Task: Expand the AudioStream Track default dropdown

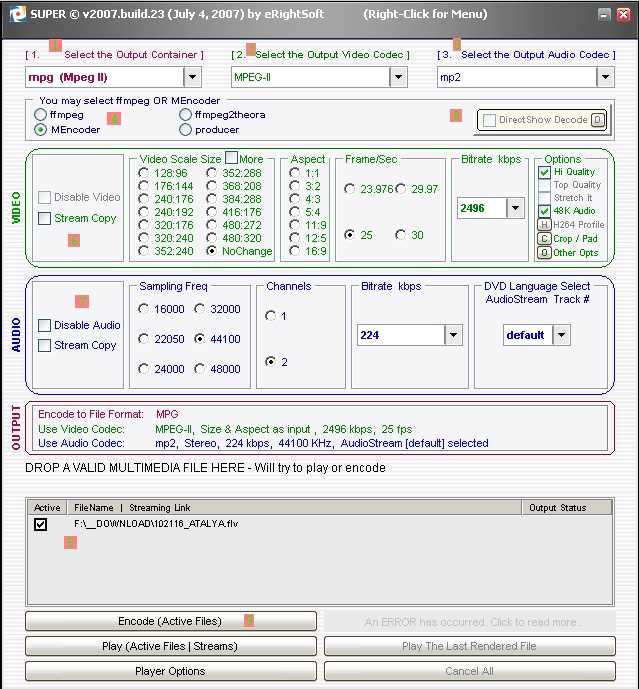Action: click(561, 335)
